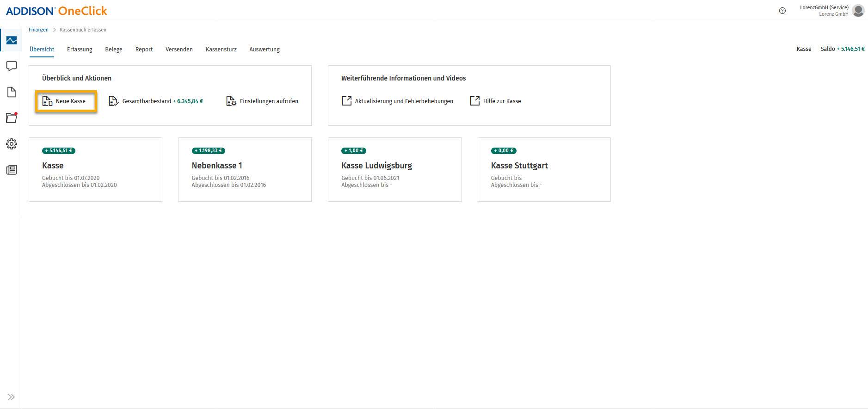This screenshot has height=409, width=868.
Task: Click 'Gebucht bis 01.06.2021' text
Action: (370, 178)
